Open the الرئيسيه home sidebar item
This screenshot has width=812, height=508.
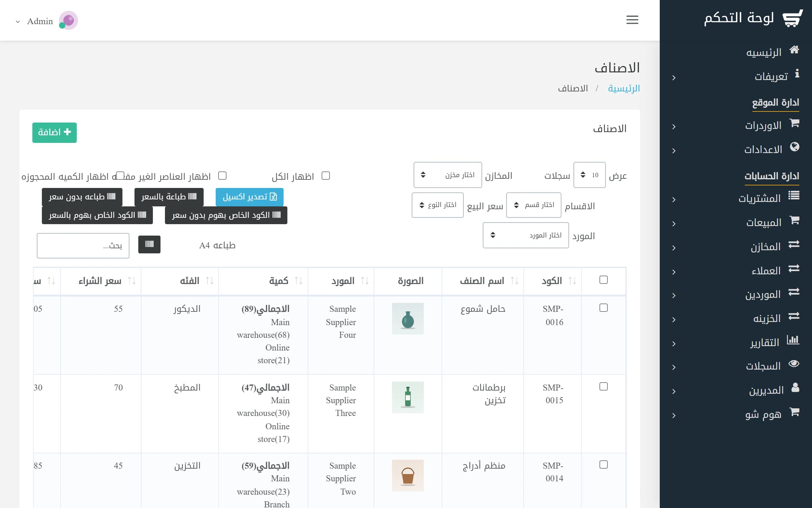click(773, 52)
